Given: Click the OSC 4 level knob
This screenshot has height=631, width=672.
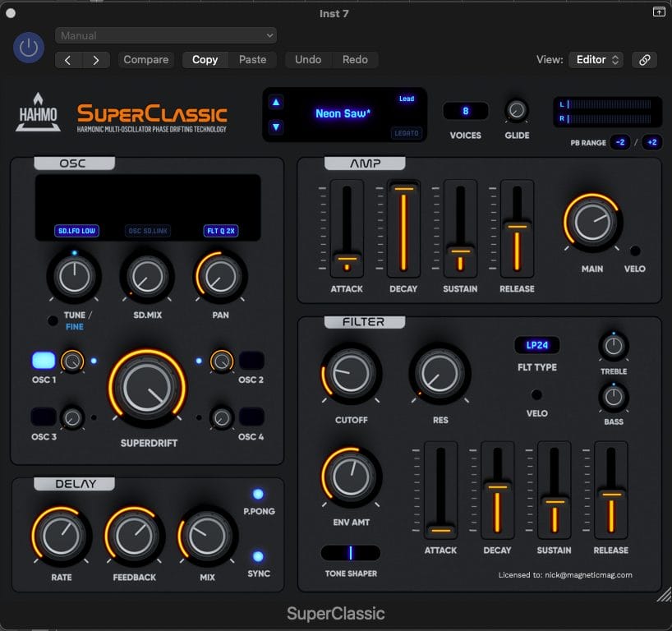Looking at the screenshot, I should [222, 417].
